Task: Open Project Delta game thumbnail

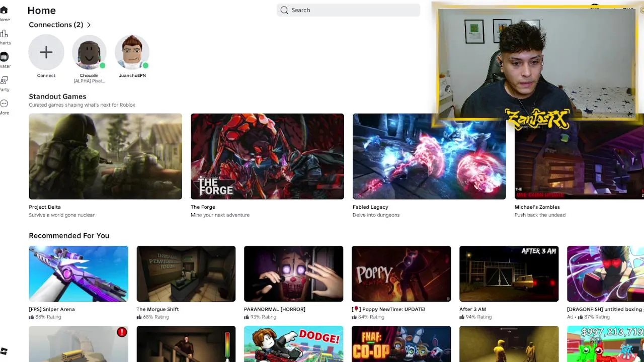Action: (x=105, y=156)
